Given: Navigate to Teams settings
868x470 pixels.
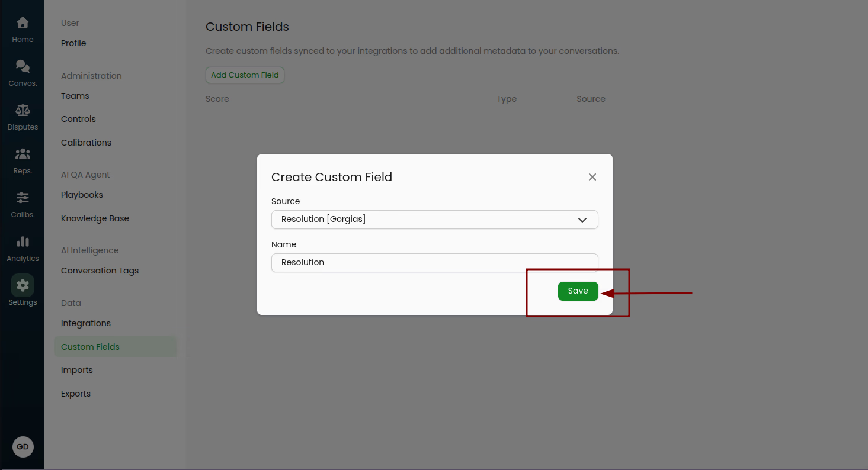Looking at the screenshot, I should [75, 96].
